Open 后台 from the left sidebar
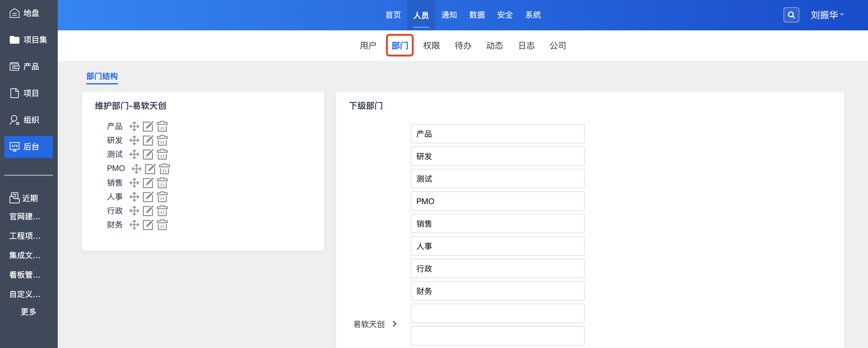The image size is (868, 348). (28, 147)
